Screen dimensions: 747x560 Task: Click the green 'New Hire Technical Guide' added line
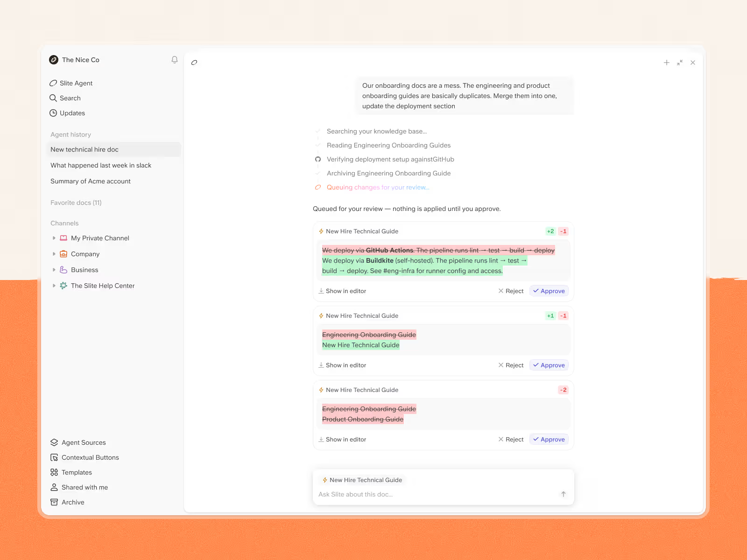coord(361,345)
